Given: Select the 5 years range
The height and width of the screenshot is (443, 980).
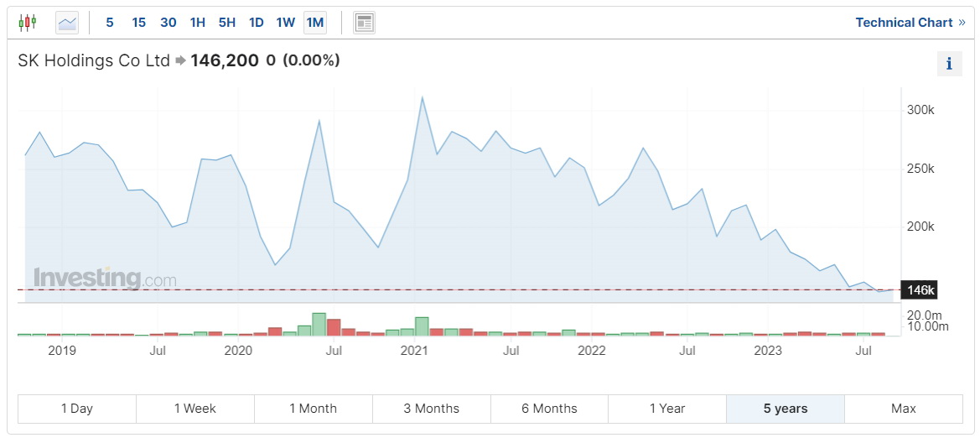Looking at the screenshot, I should click(786, 409).
